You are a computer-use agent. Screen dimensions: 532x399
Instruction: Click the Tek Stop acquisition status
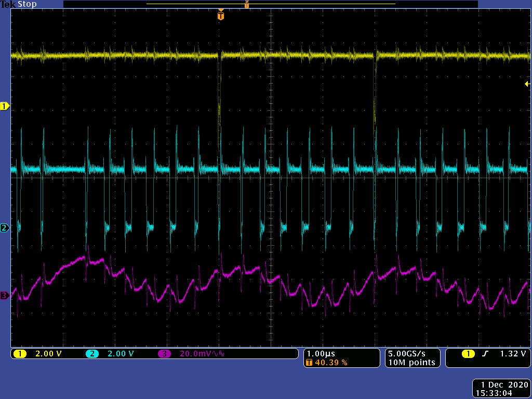coord(19,4)
